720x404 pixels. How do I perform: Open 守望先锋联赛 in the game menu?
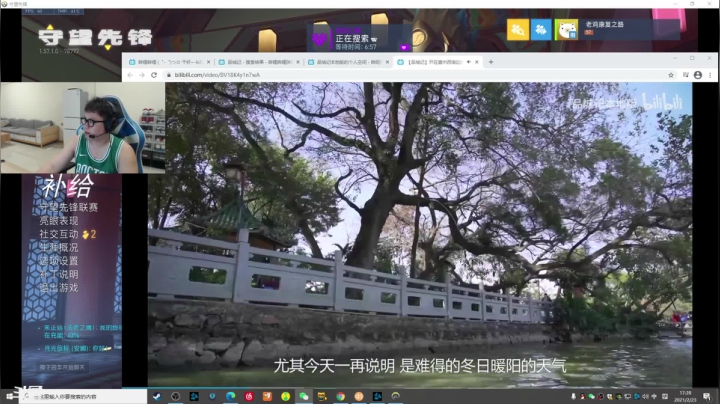(x=68, y=208)
